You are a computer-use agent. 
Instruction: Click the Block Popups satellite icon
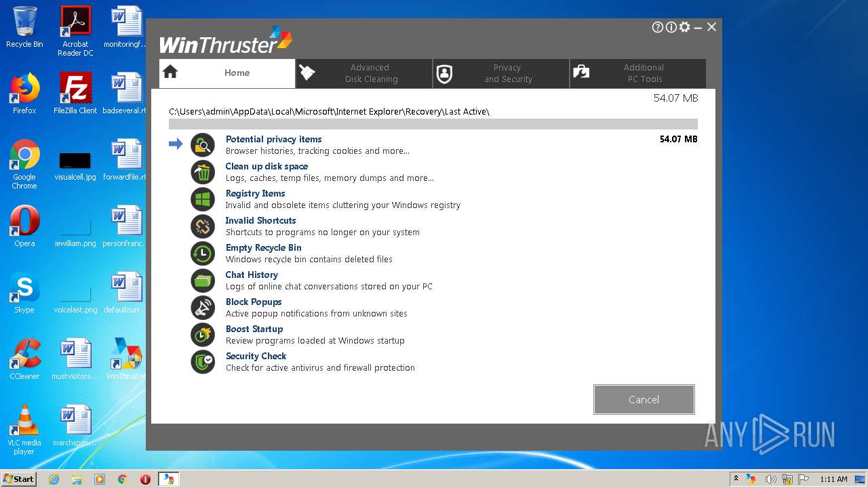click(x=203, y=308)
